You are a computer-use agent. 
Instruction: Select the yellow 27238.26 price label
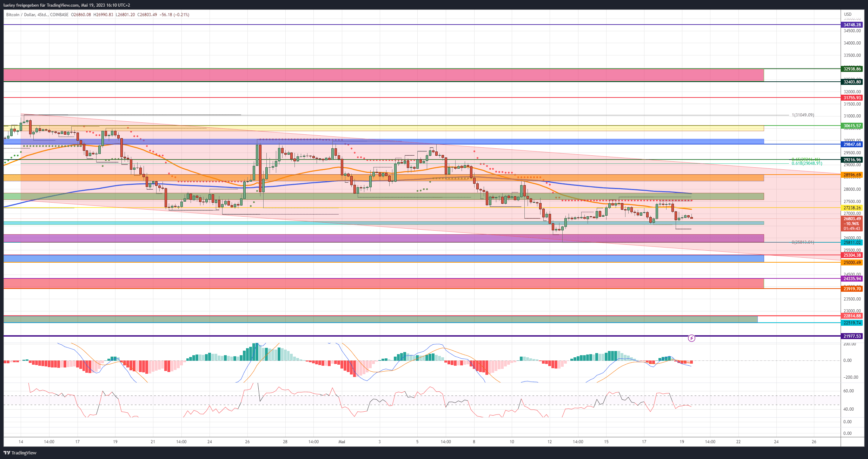[852, 208]
